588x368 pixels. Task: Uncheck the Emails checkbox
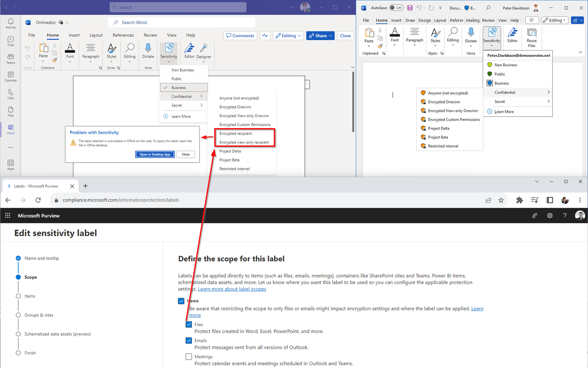[189, 340]
